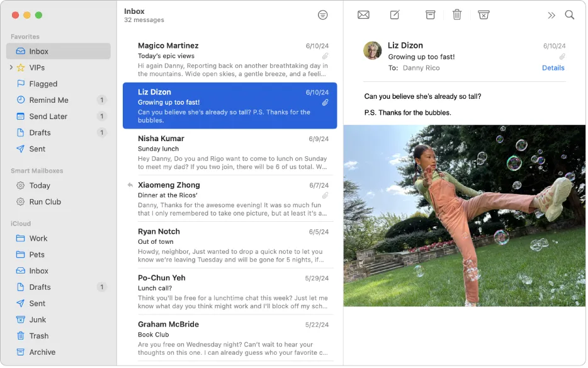Screen dimensions: 588x368
Task: Show more toolbar actions via the chevrons icon
Action: tap(551, 14)
